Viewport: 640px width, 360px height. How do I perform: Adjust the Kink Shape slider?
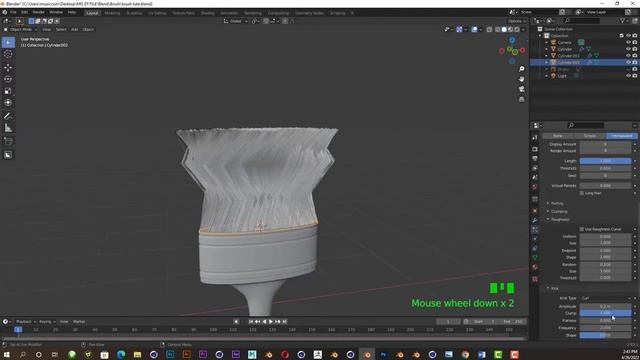(x=605, y=335)
